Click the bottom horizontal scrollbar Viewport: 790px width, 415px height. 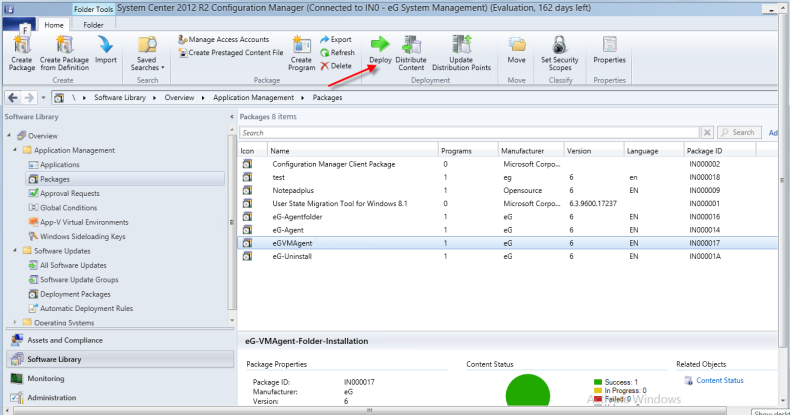coord(370,410)
